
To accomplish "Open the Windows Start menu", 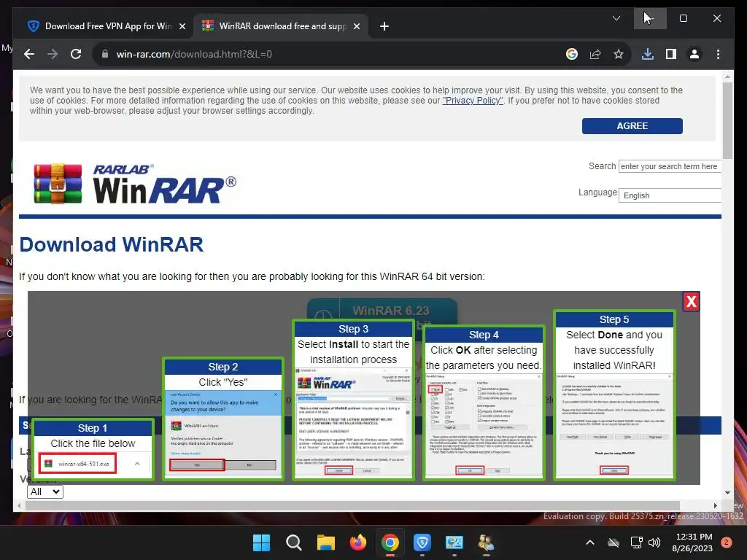I will point(261,542).
